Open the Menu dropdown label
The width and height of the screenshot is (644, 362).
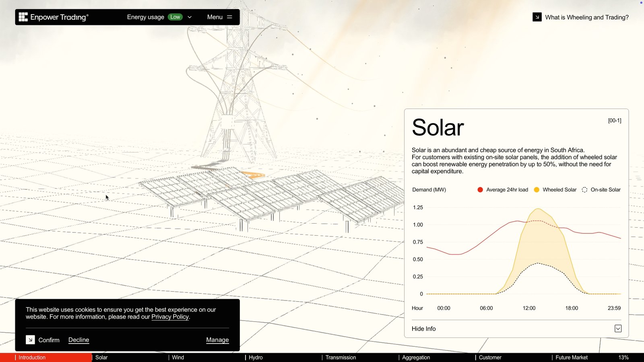click(215, 17)
